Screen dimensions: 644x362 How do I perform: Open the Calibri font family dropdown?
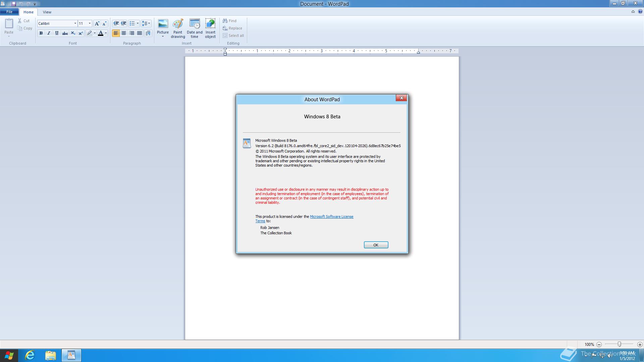75,23
